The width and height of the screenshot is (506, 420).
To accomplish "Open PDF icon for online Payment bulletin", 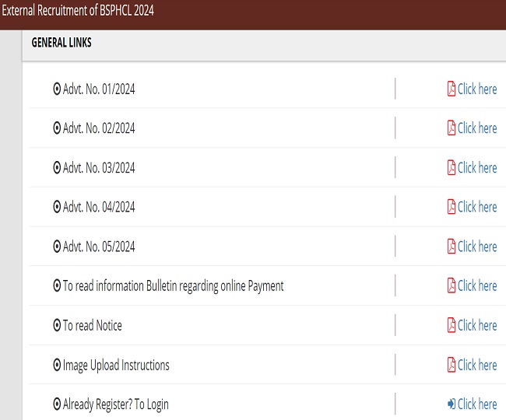I will (x=451, y=285).
